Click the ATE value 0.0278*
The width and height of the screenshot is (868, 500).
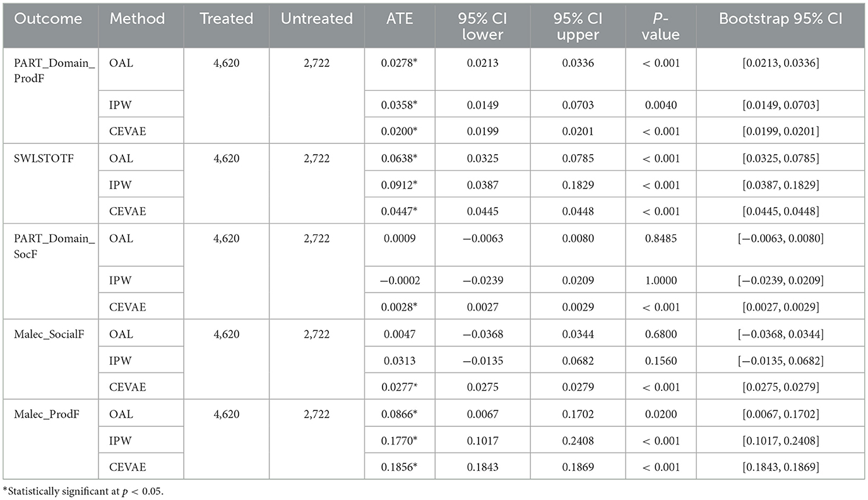(x=399, y=62)
